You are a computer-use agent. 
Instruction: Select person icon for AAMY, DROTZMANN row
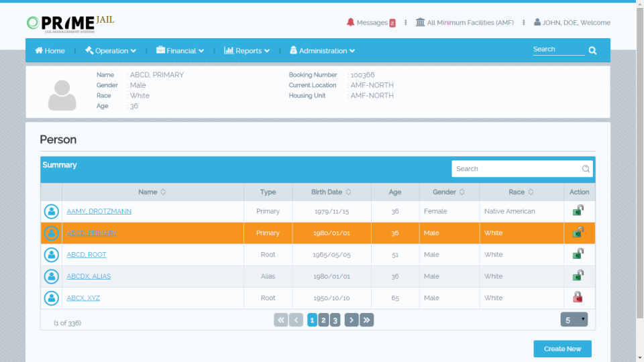point(52,211)
